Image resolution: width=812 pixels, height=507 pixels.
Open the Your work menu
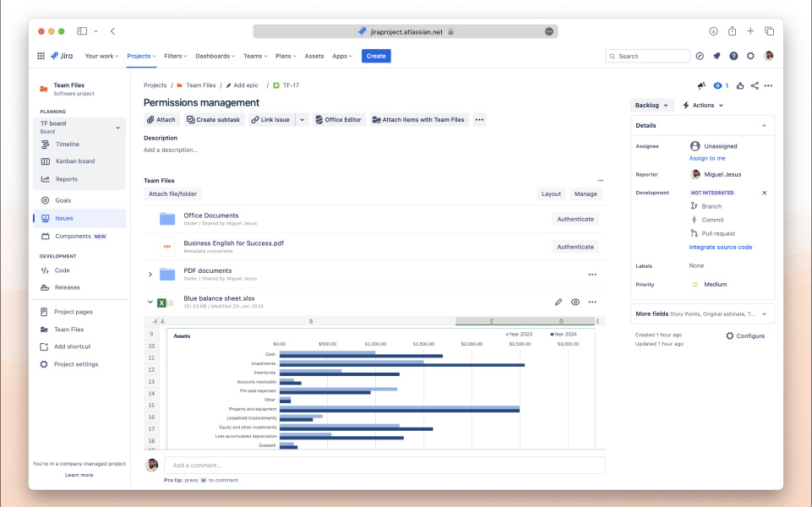102,56
